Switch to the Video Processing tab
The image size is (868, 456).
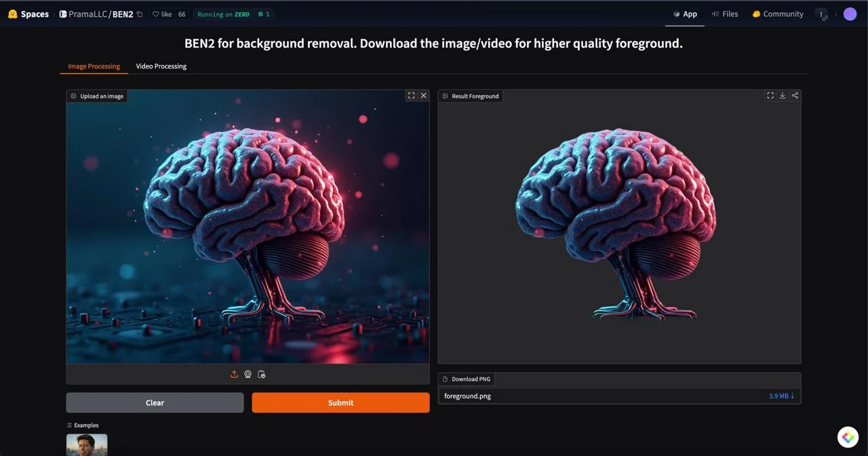click(161, 66)
